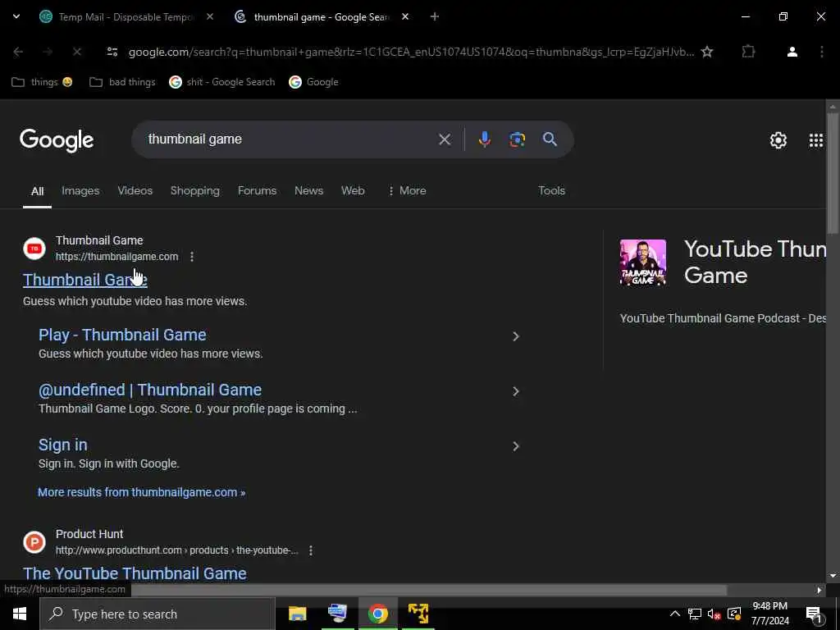Bookmark this page with the star icon
This screenshot has width=840, height=630.
(x=707, y=52)
